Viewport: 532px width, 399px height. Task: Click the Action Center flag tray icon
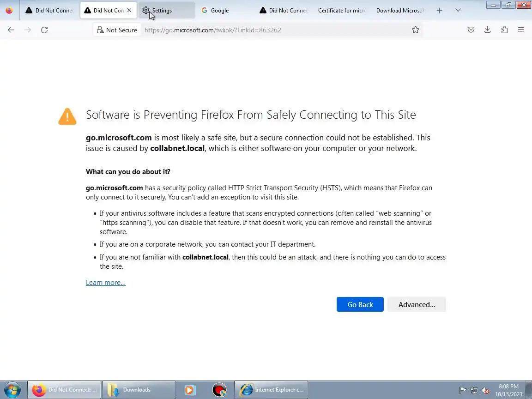(x=462, y=390)
